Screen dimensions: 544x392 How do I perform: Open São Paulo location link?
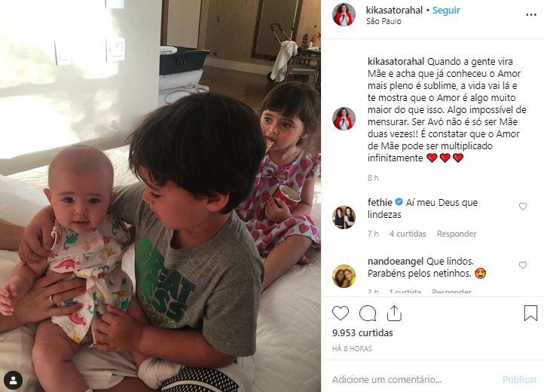pyautogui.click(x=384, y=22)
